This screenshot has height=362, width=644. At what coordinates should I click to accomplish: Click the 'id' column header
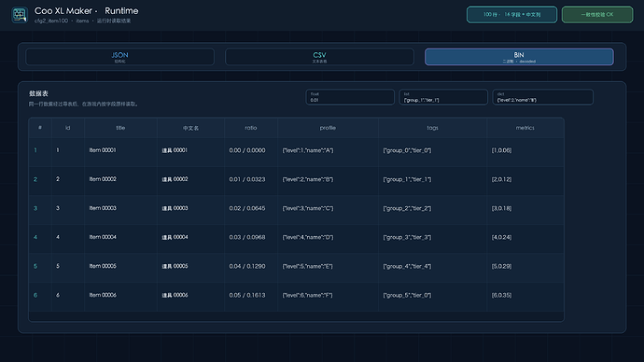(68, 128)
